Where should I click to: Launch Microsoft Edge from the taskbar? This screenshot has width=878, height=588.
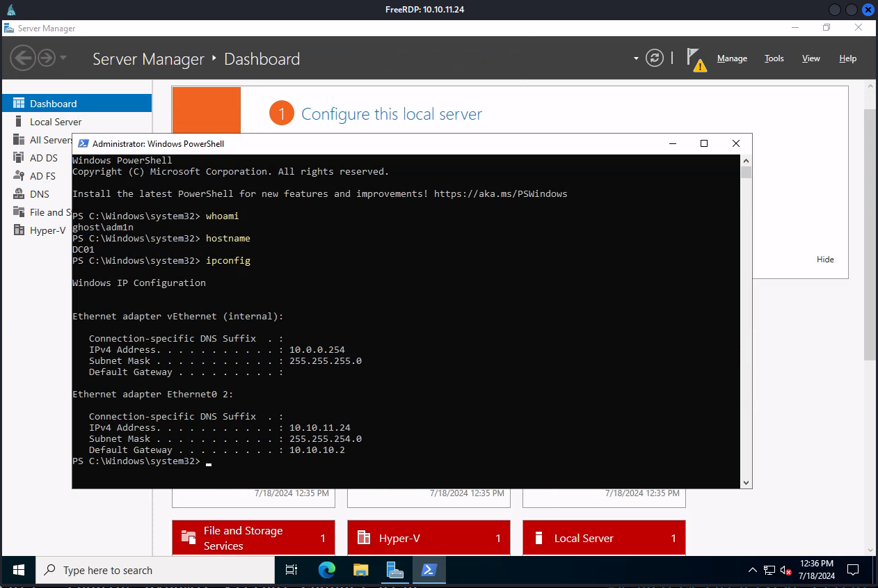coord(327,570)
